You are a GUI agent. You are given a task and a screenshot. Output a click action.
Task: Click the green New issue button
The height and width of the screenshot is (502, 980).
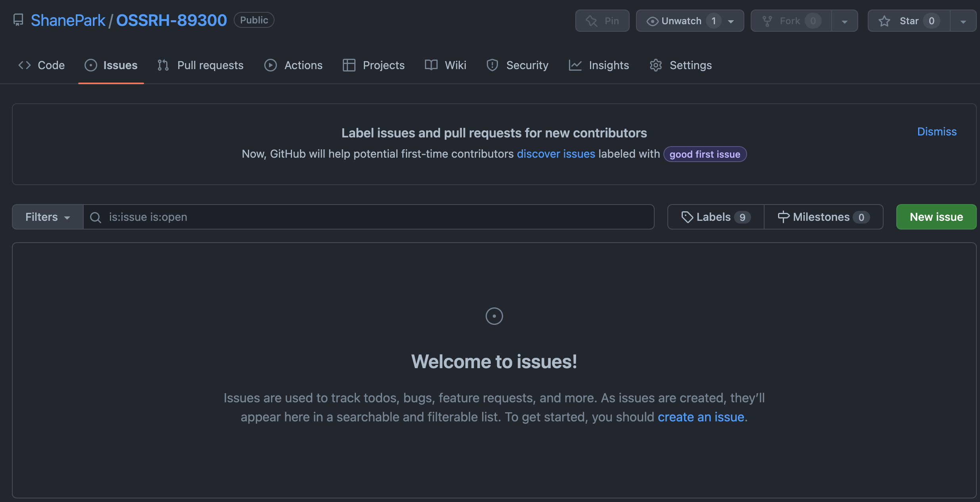(936, 217)
